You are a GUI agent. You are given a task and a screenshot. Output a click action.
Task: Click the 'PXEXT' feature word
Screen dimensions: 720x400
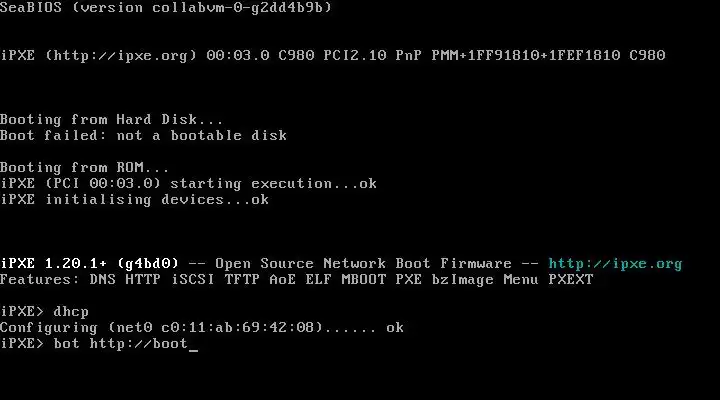(571, 280)
